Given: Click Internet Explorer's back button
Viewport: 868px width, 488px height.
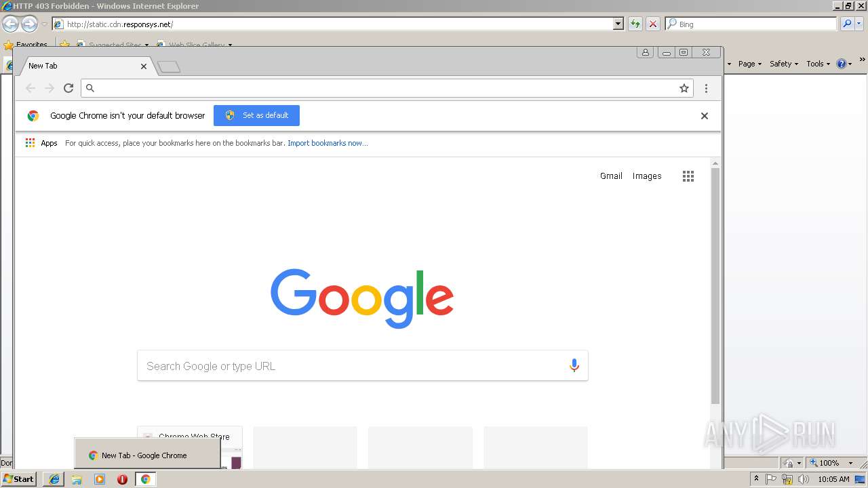Looking at the screenshot, I should [x=10, y=24].
